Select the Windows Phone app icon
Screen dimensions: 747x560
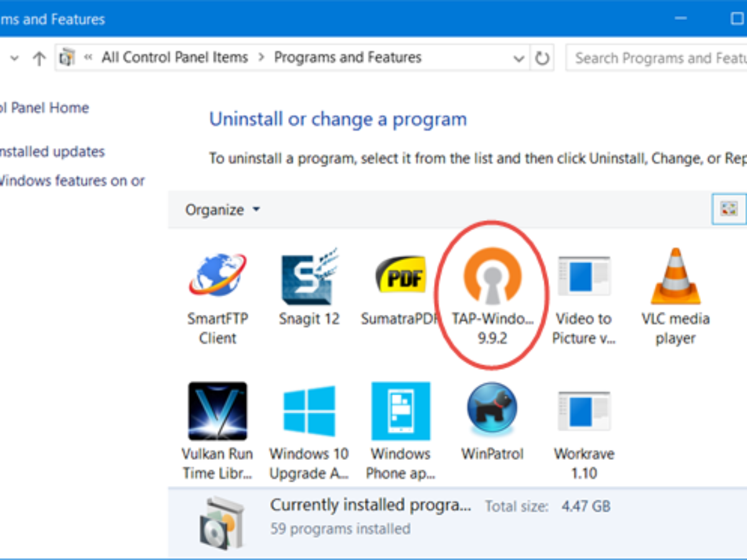point(400,411)
